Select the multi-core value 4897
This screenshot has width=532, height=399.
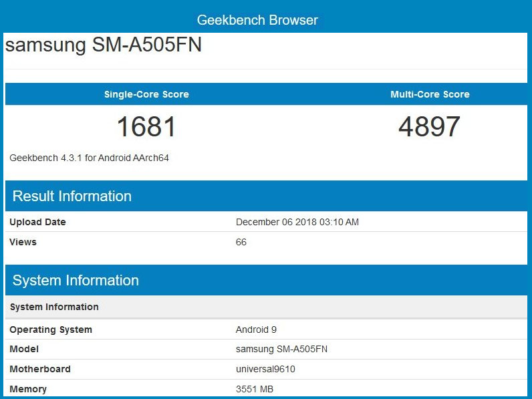pyautogui.click(x=429, y=126)
